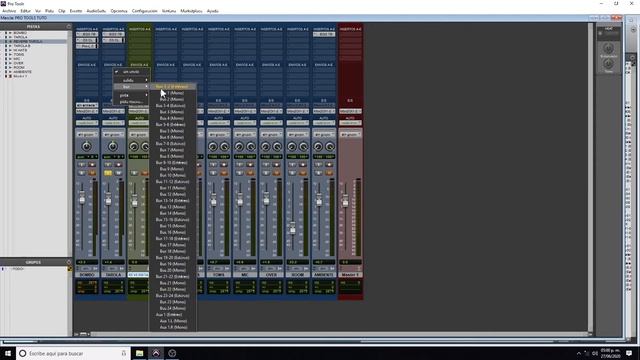640x360 pixels.
Task: Click the top knob in the right-side panel
Action: pyautogui.click(x=608, y=48)
